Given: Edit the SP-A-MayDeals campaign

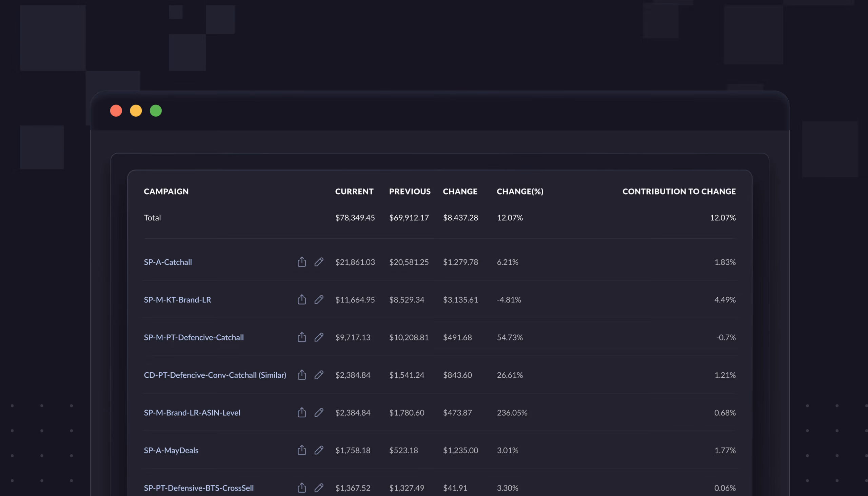Looking at the screenshot, I should (x=318, y=450).
